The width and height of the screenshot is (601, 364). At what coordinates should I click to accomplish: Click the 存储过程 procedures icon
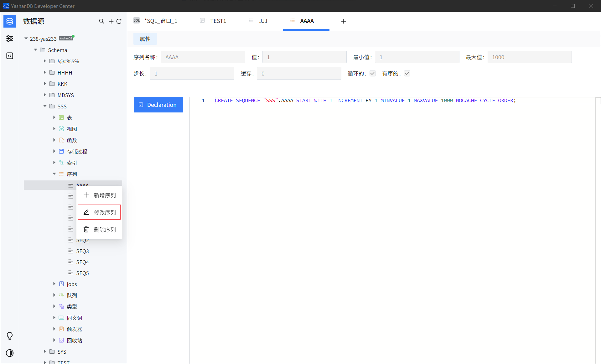(x=61, y=151)
